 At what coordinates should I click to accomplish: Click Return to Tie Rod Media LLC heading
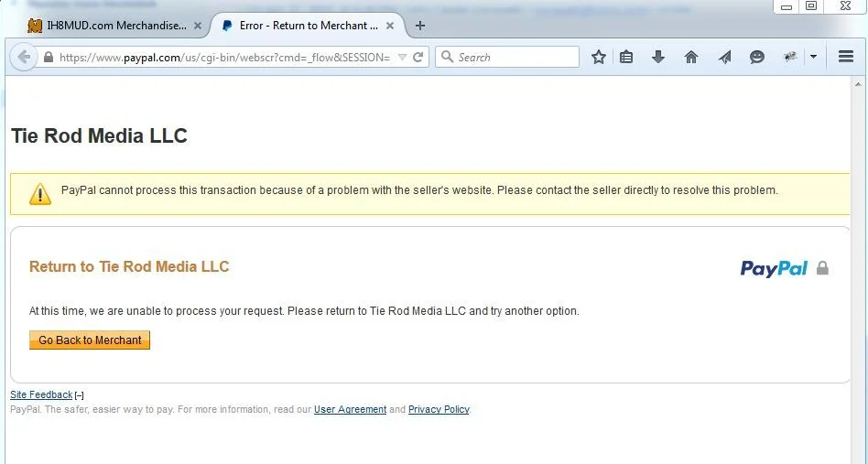tap(129, 266)
